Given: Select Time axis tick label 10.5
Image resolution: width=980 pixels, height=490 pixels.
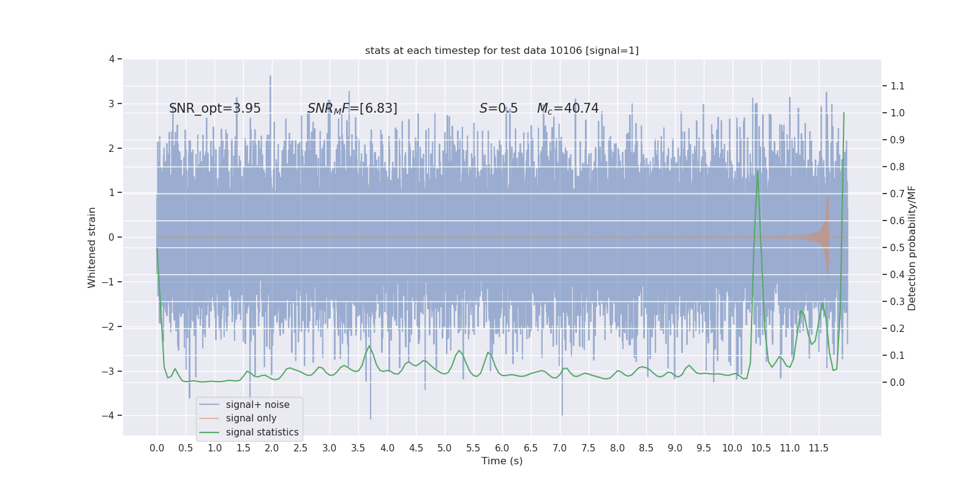Looking at the screenshot, I should pos(761,448).
